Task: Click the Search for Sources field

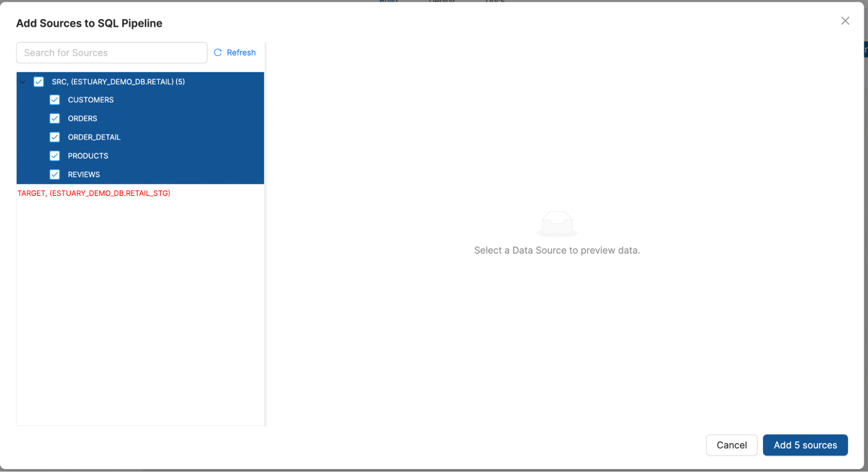Action: (112, 52)
